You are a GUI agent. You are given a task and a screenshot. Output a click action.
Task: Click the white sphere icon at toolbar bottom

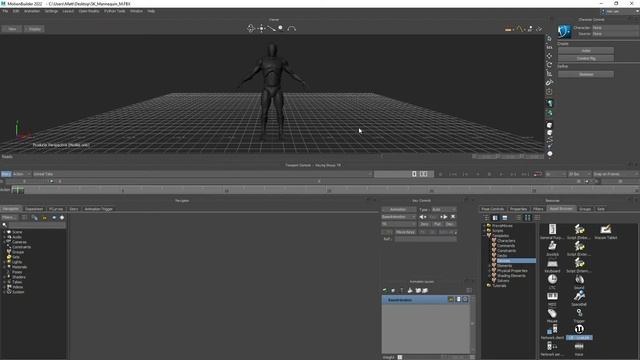[550, 154]
